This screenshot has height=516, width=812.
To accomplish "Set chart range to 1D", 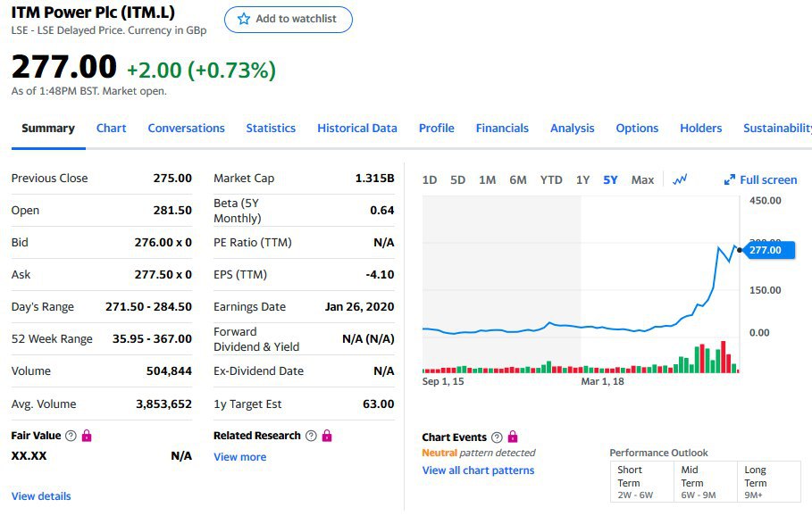I will click(430, 180).
